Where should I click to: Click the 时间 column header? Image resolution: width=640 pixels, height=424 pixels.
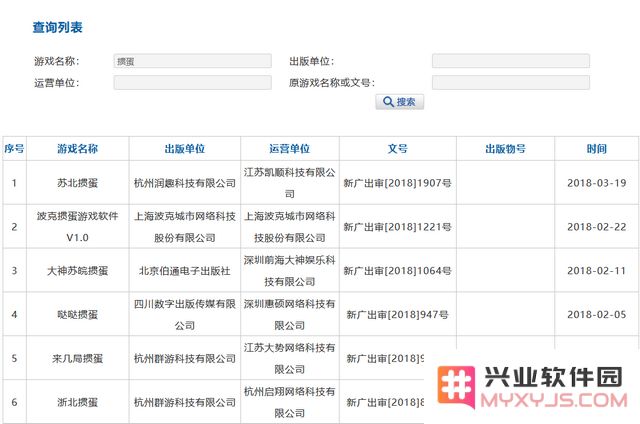pyautogui.click(x=597, y=149)
